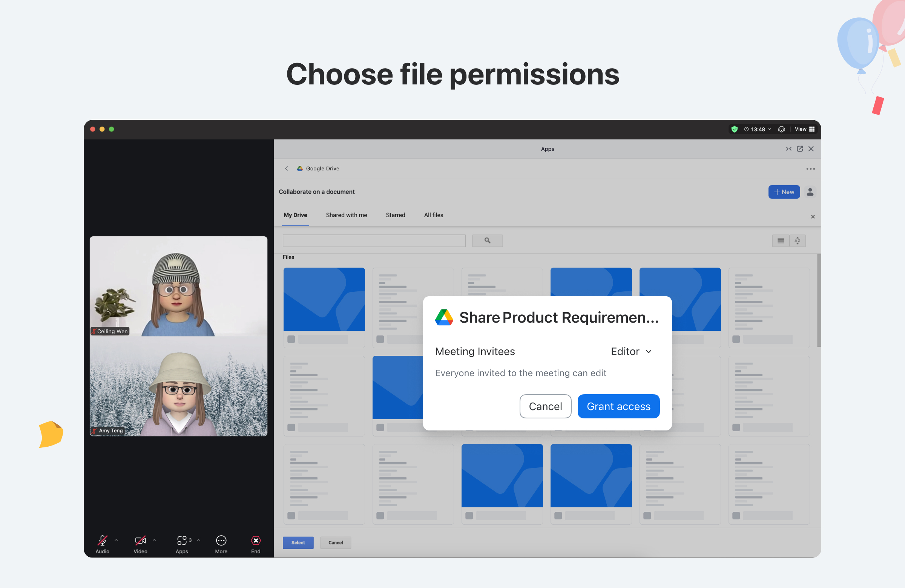905x588 pixels.
Task: Click the Google Drive account profile icon
Action: coord(810,192)
